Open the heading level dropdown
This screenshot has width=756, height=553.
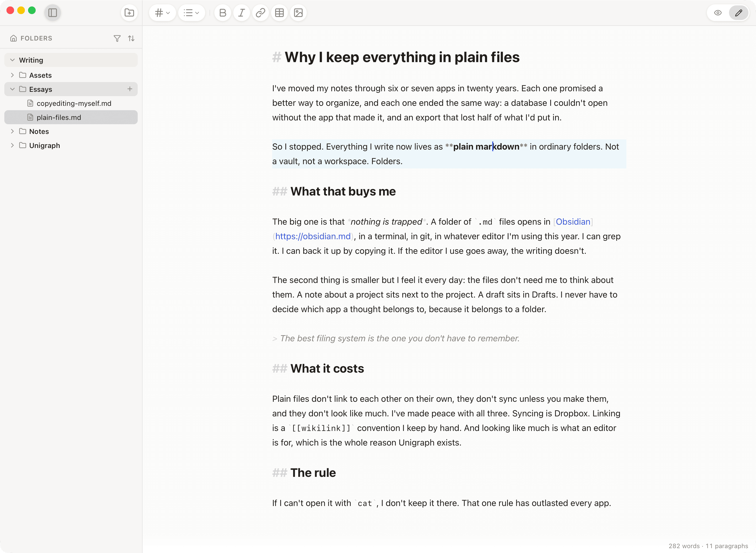click(162, 13)
